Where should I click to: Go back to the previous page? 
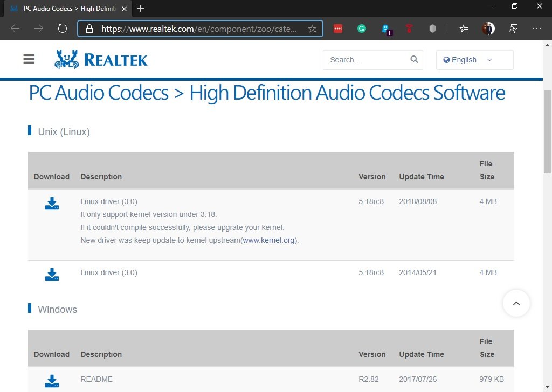(15, 29)
